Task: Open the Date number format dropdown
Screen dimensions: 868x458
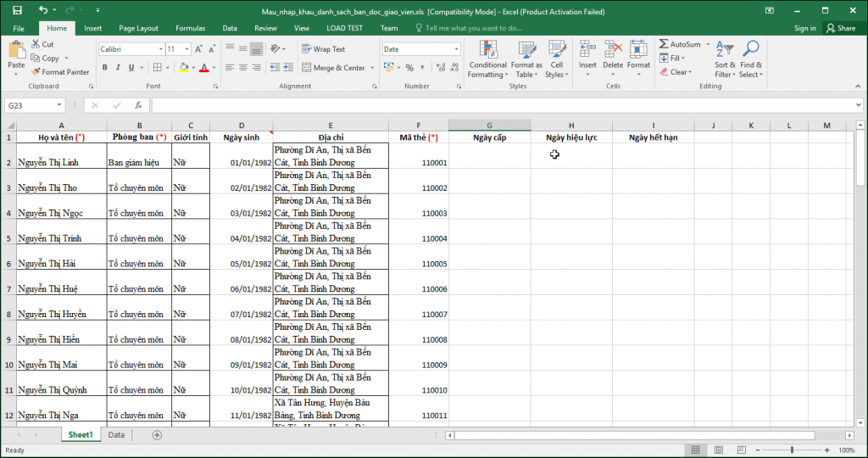Action: click(x=456, y=49)
